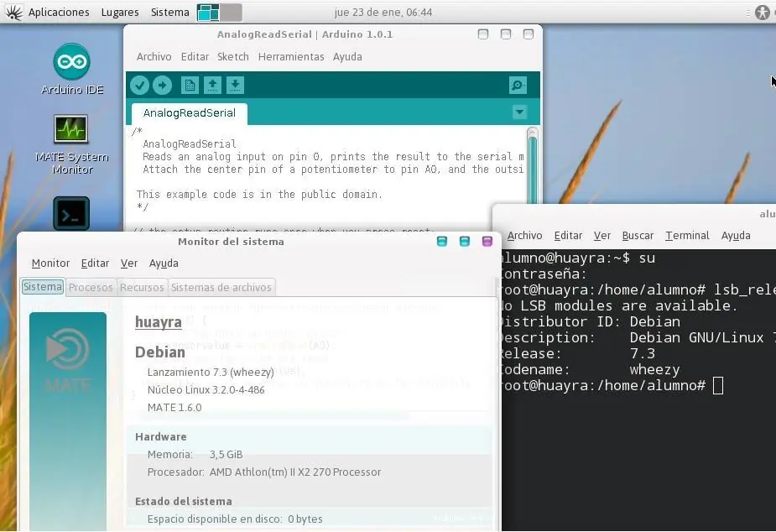Image resolution: width=776 pixels, height=532 pixels.
Task: Click the 'Núcleo Linux 3.2.0-4-486' text
Action: (x=206, y=390)
